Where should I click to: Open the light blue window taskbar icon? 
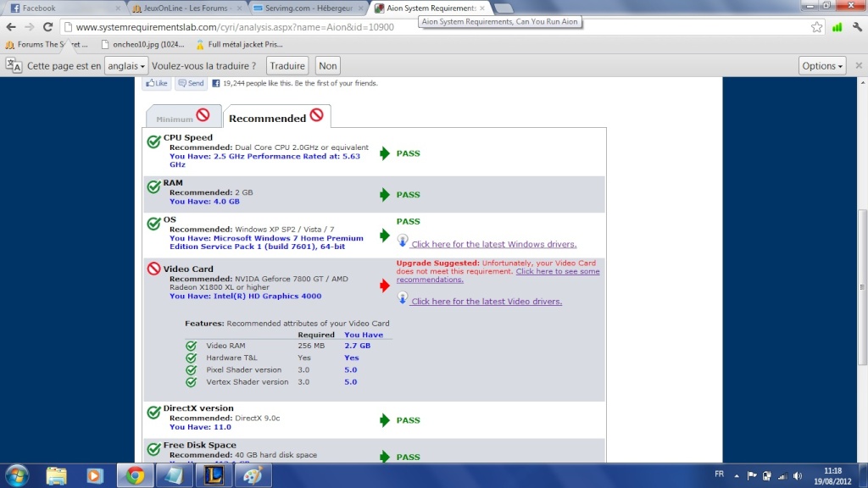[174, 476]
